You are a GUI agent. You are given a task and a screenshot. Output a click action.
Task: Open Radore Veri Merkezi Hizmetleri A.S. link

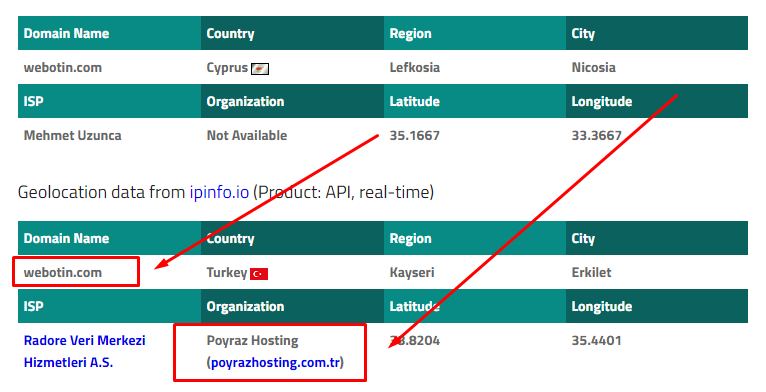[x=85, y=351]
